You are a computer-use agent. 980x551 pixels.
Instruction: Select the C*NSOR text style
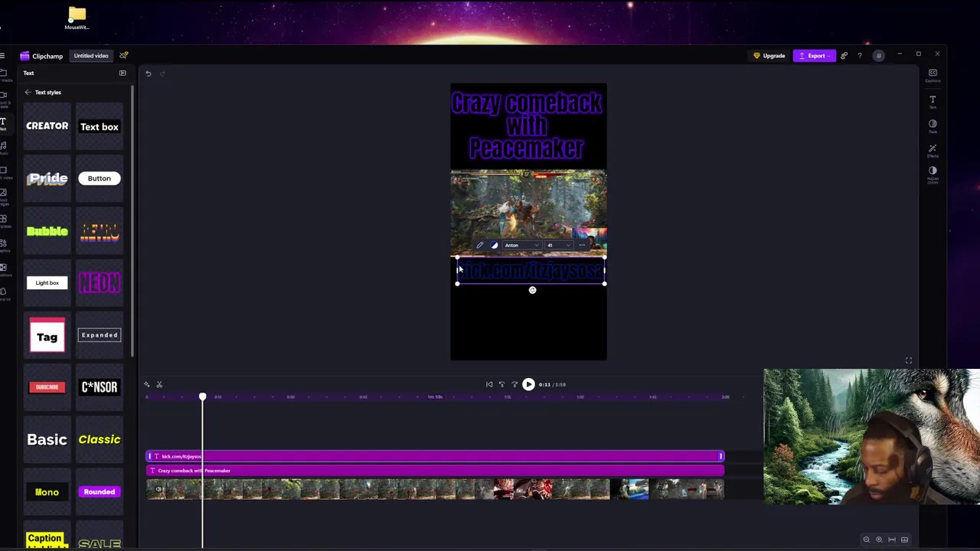pyautogui.click(x=100, y=387)
